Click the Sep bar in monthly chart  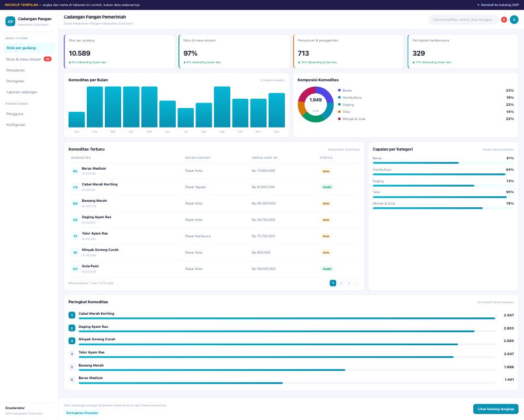pos(222,107)
